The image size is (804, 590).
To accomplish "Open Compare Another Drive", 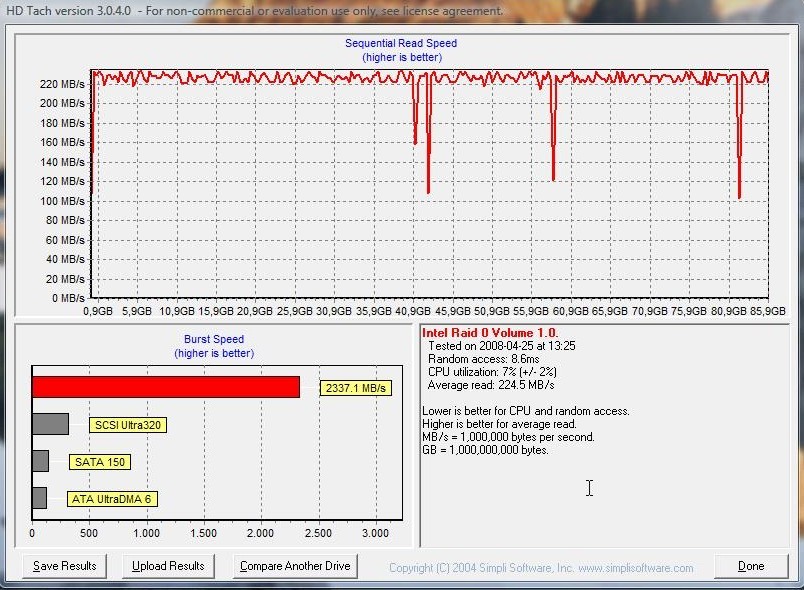I will click(295, 566).
